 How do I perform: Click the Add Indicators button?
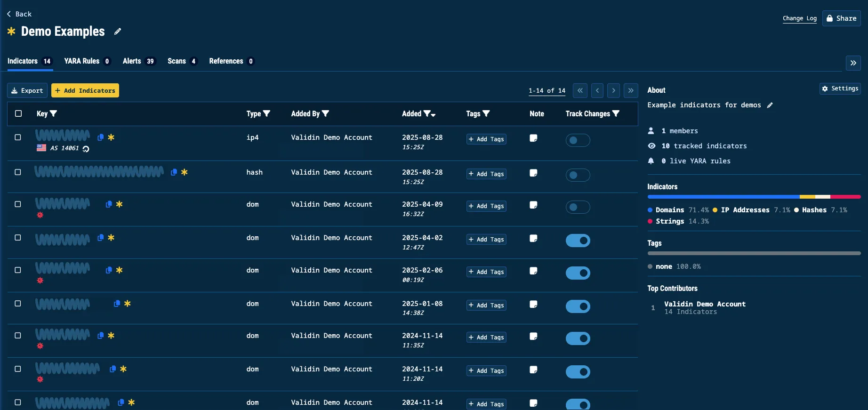point(85,90)
